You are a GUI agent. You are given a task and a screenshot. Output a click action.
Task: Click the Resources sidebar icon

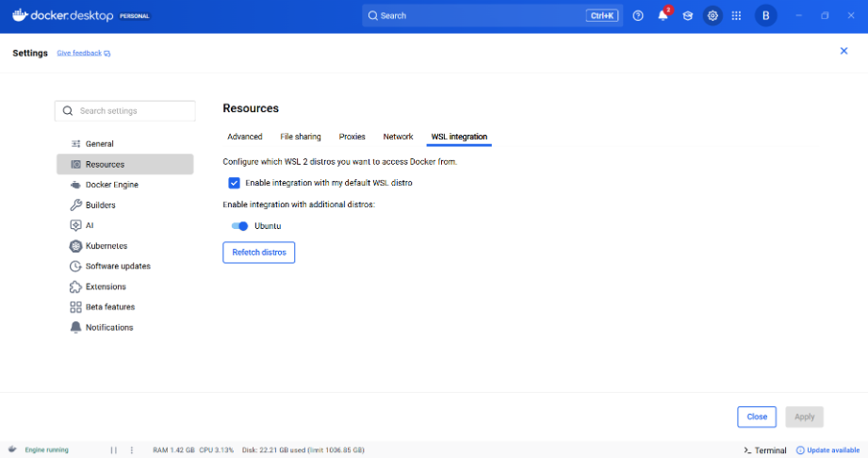coord(75,165)
